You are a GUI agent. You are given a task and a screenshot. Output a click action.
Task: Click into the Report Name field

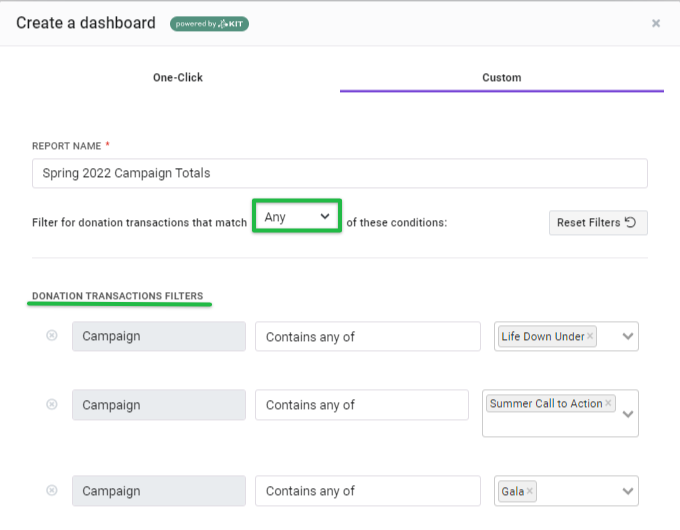(340, 173)
